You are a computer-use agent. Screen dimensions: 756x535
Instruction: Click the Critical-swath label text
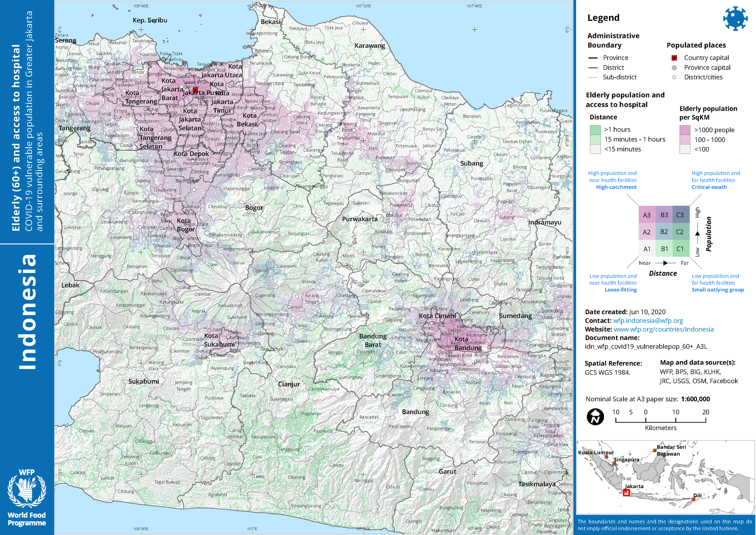[x=709, y=187]
